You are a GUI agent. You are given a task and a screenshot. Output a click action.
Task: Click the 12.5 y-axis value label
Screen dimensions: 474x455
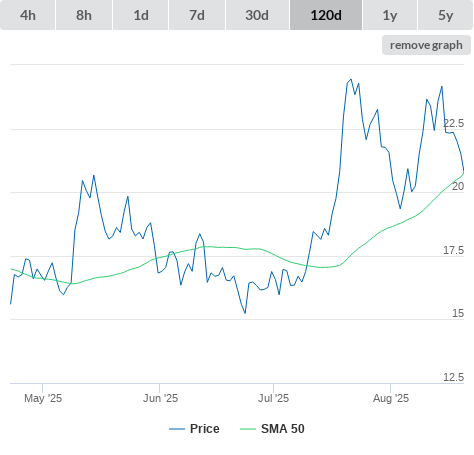click(453, 377)
